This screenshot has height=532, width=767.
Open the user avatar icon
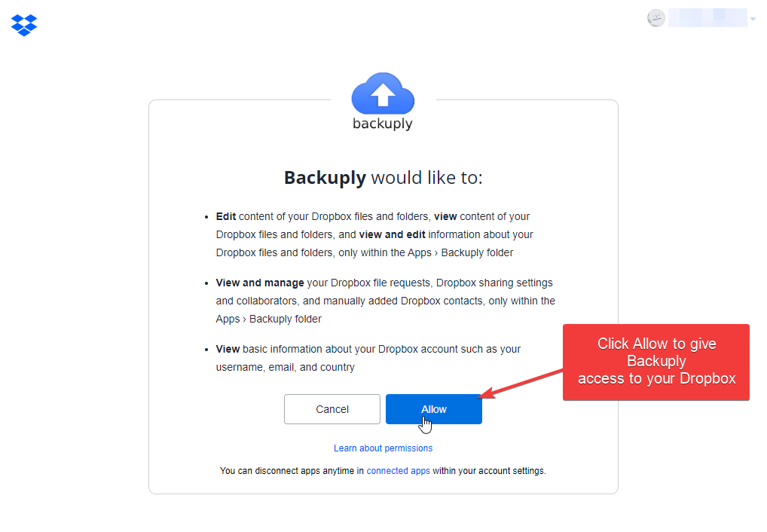(655, 17)
